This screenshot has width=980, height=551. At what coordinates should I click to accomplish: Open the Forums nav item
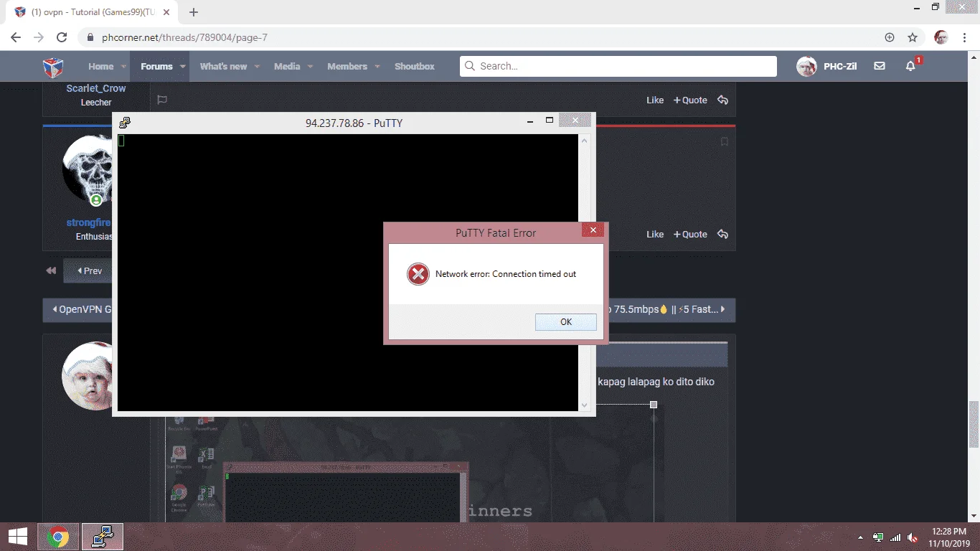[x=156, y=66]
